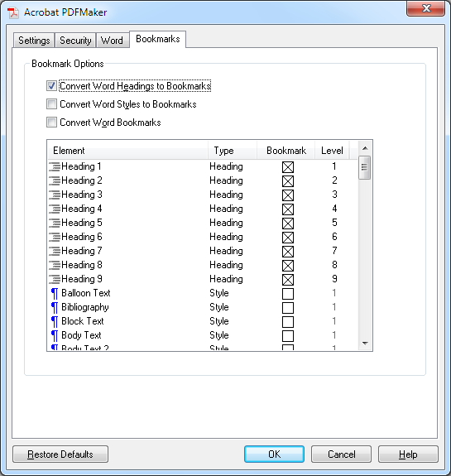The width and height of the screenshot is (451, 476).
Task: Click the scroll up arrow in element list
Action: coord(365,148)
